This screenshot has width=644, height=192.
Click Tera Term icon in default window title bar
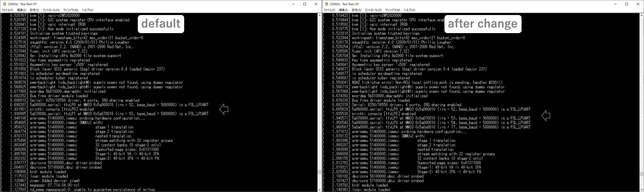click(x=4, y=4)
